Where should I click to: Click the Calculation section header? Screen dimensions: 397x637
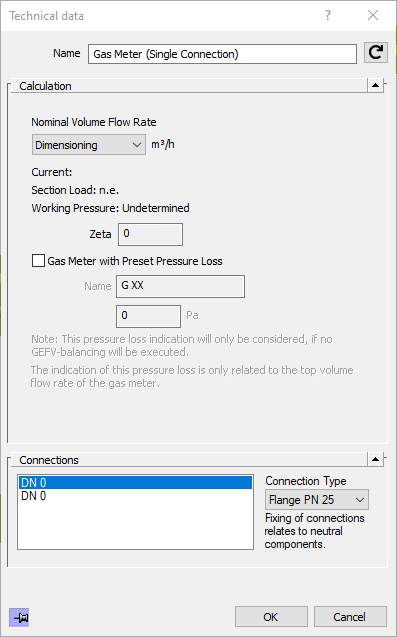tap(46, 86)
